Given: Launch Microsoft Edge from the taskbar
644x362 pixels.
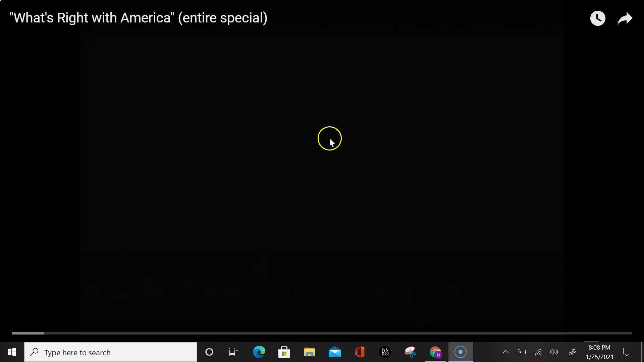Looking at the screenshot, I should pos(259,352).
